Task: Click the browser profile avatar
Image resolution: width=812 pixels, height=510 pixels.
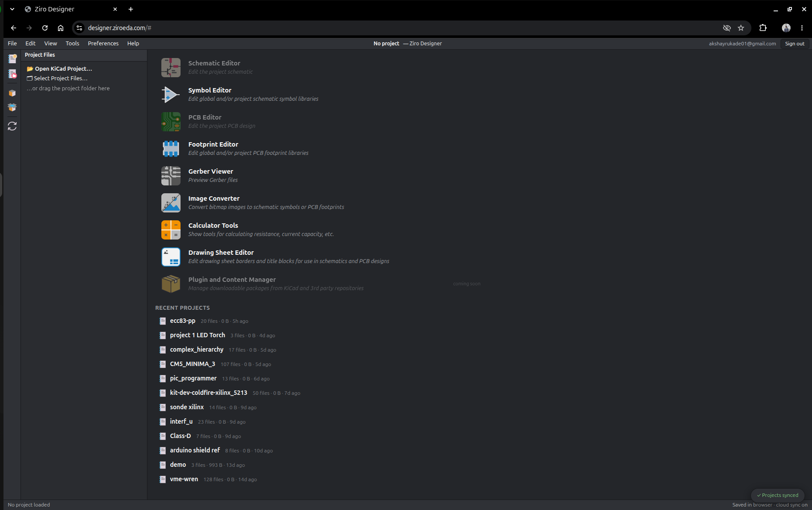Action: [x=786, y=28]
